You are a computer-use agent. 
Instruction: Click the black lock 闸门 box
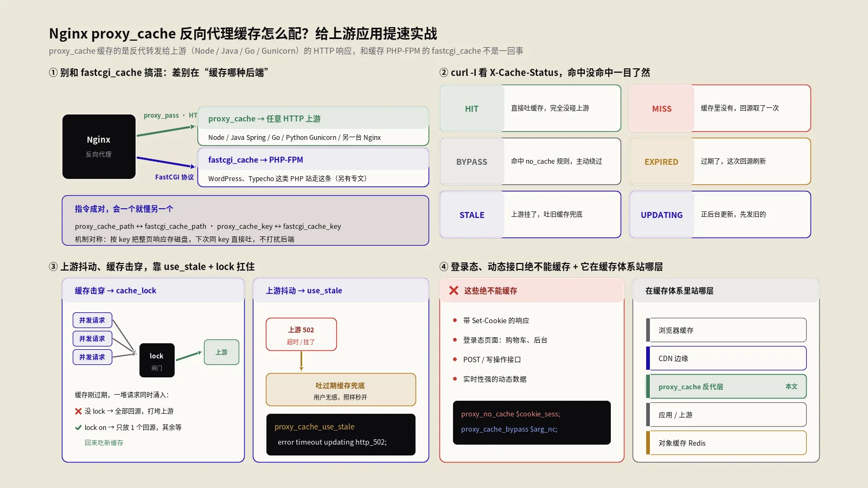pos(157,360)
